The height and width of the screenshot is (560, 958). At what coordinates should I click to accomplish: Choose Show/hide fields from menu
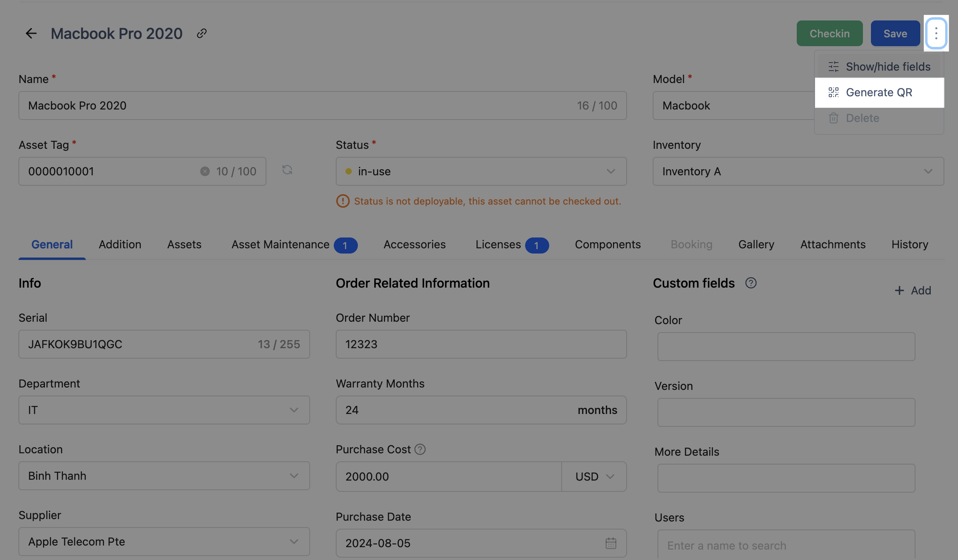(x=879, y=67)
